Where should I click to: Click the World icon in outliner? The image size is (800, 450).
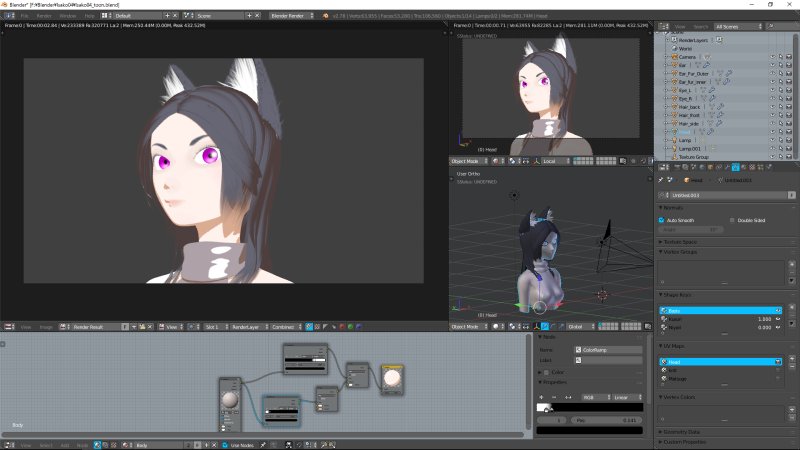coord(674,48)
